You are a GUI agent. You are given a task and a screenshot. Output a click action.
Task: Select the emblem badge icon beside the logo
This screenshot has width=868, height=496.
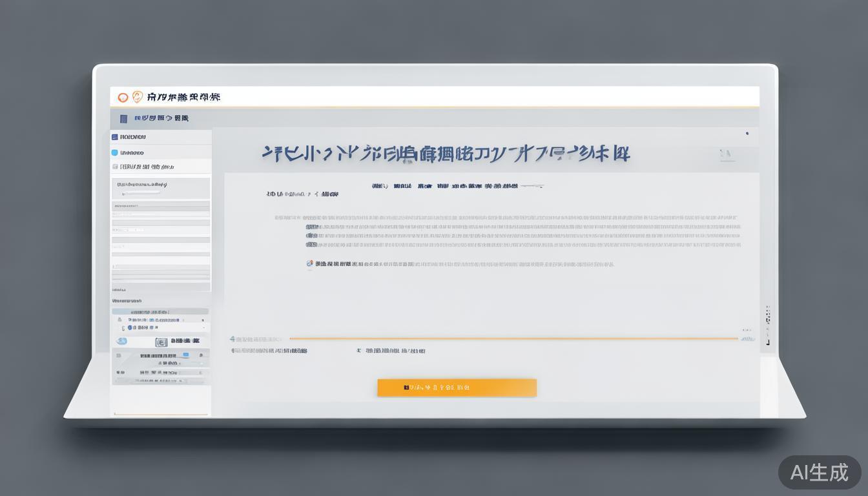click(x=138, y=98)
